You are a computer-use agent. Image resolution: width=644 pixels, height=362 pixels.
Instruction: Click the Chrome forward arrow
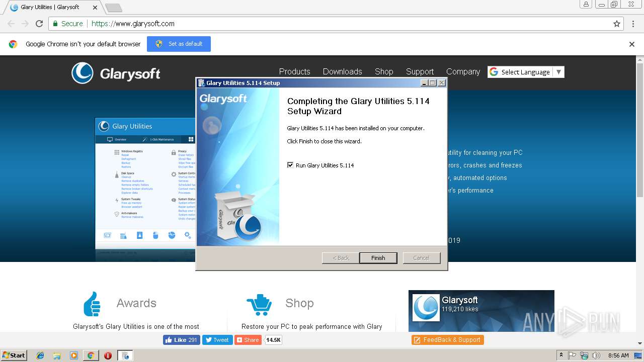tap(25, 24)
